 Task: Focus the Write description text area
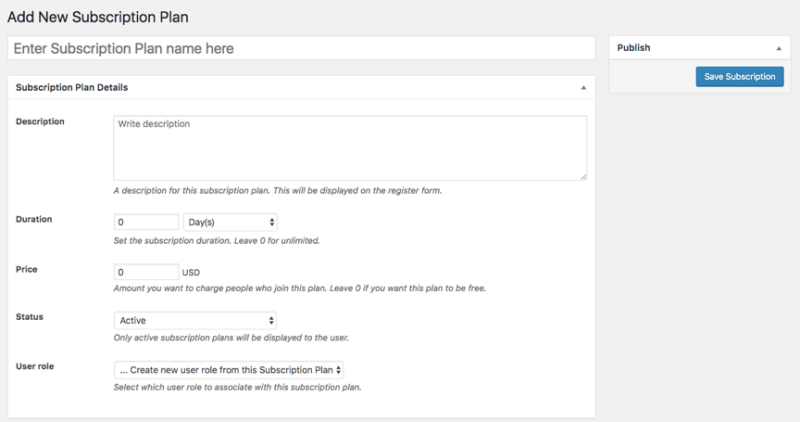pos(349,147)
